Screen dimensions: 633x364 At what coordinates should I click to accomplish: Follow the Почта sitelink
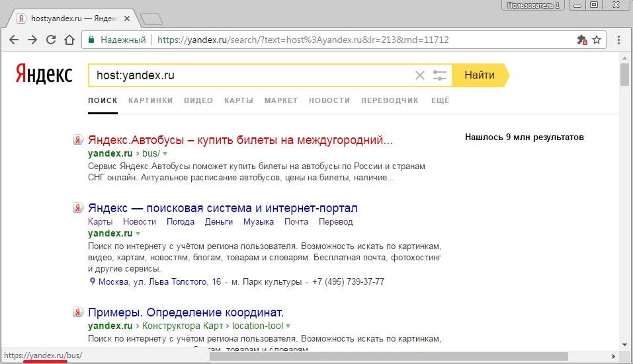(296, 222)
